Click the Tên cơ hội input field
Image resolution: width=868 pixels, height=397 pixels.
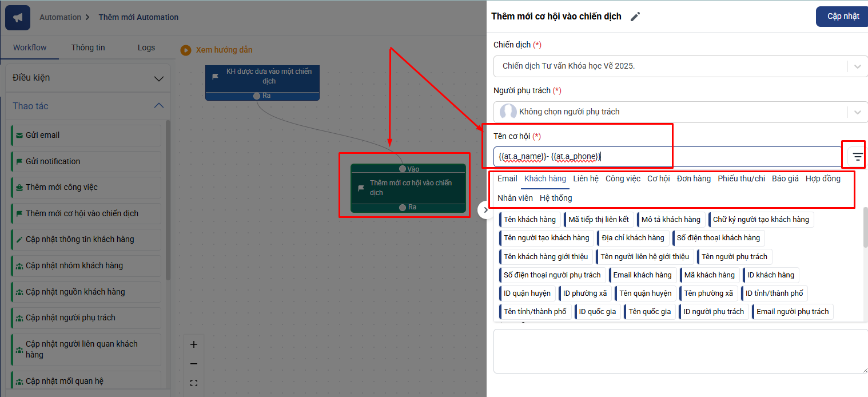[666, 156]
